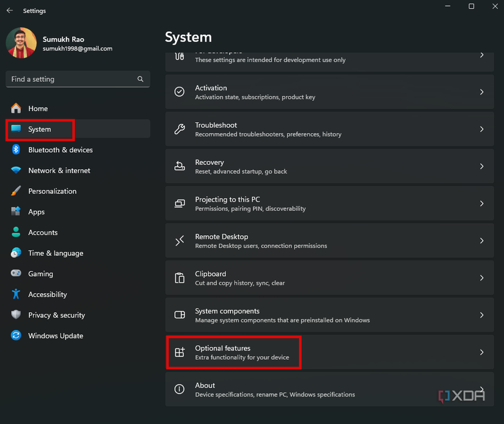Click the Remote Desktop icon
The image size is (504, 424).
tap(180, 241)
